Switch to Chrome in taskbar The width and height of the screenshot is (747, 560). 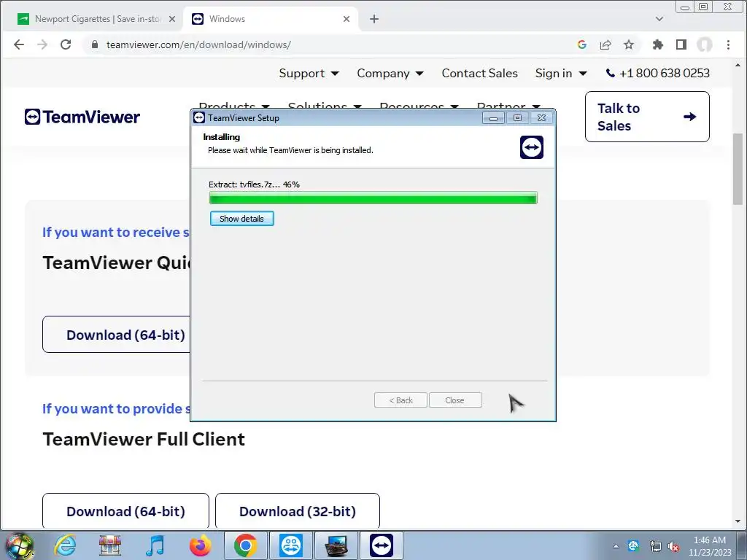click(246, 545)
